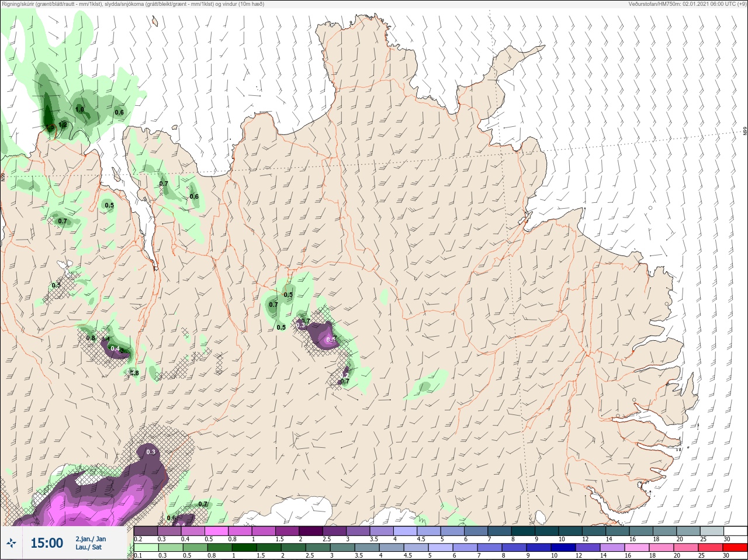Viewport: 748px width, 560px height.
Task: Click the '1.0' precipitation value on the map
Action: click(x=79, y=109)
